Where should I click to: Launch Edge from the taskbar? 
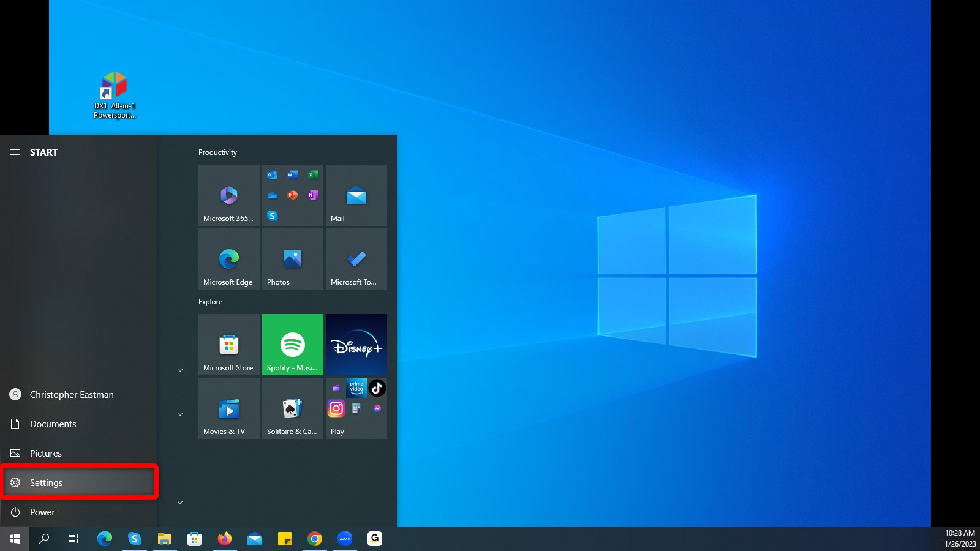(x=105, y=539)
